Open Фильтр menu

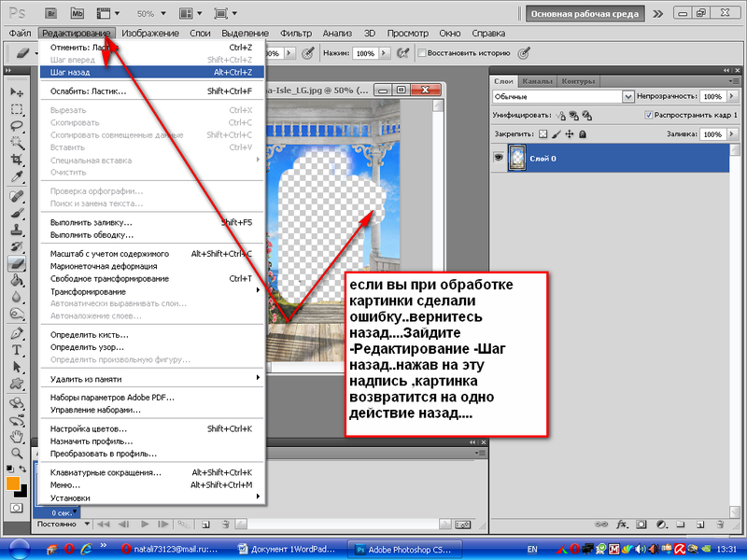[296, 33]
